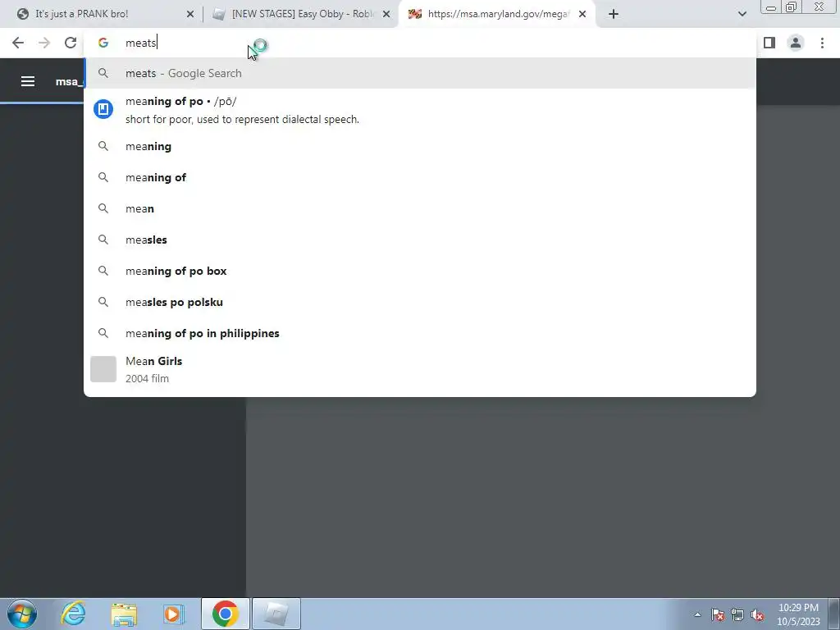
Task: Choose "meaning of po in philippines" suggestion
Action: 420,333
